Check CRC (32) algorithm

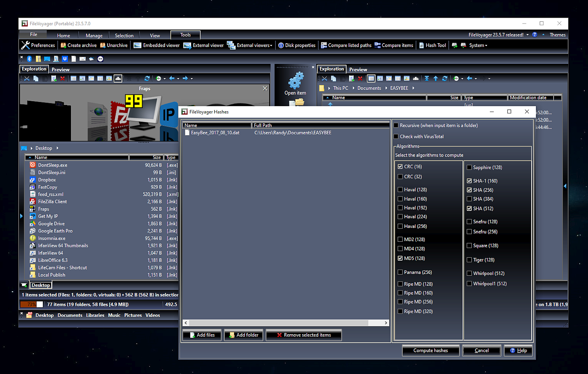point(400,177)
